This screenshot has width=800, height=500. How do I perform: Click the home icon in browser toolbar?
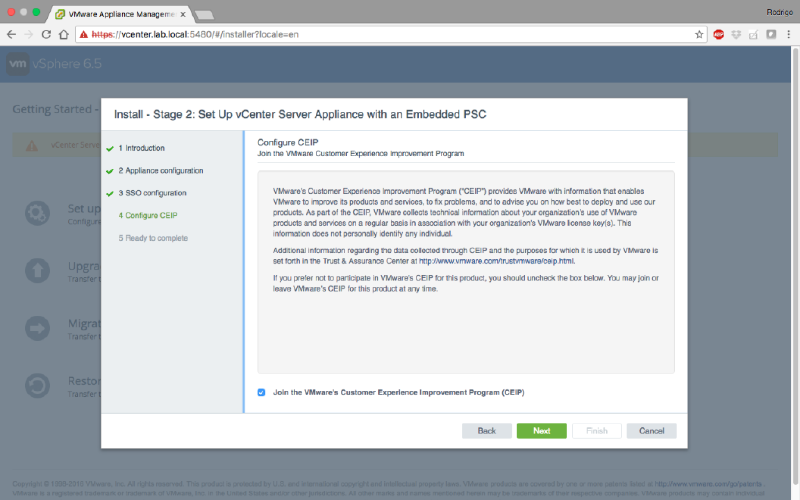point(63,34)
